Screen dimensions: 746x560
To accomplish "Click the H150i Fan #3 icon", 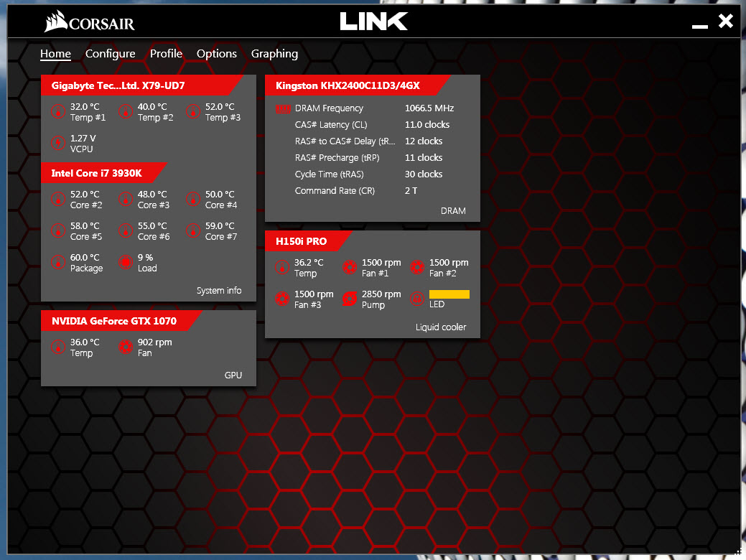I will pyautogui.click(x=282, y=299).
